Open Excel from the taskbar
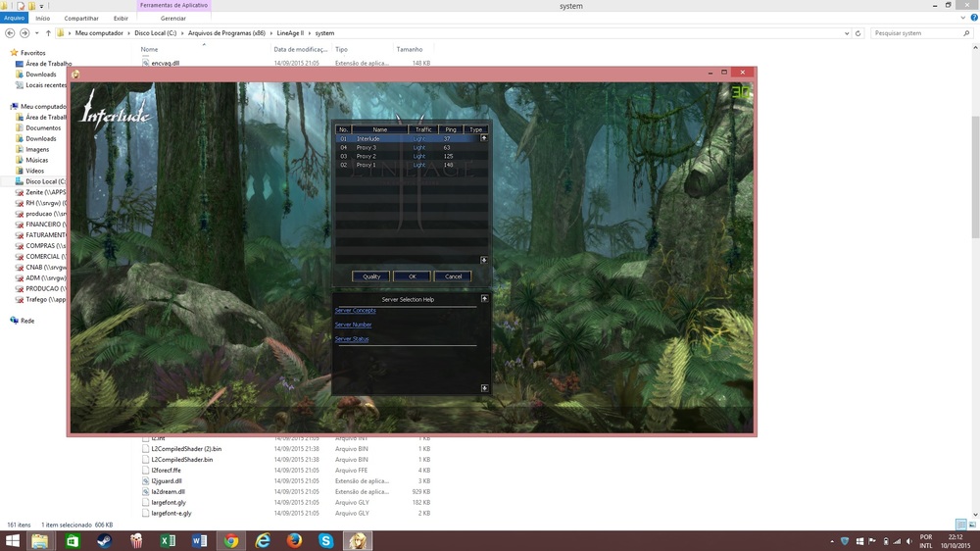The width and height of the screenshot is (980, 551). pyautogui.click(x=168, y=540)
